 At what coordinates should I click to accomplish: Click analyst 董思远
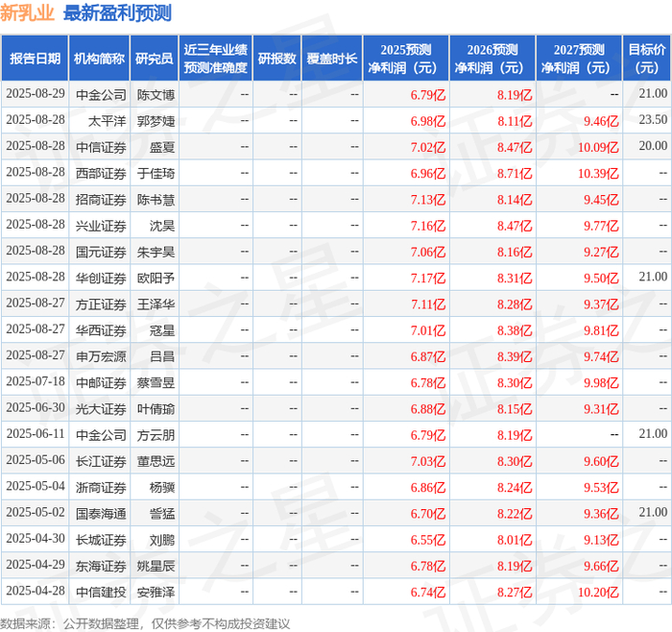point(156,461)
